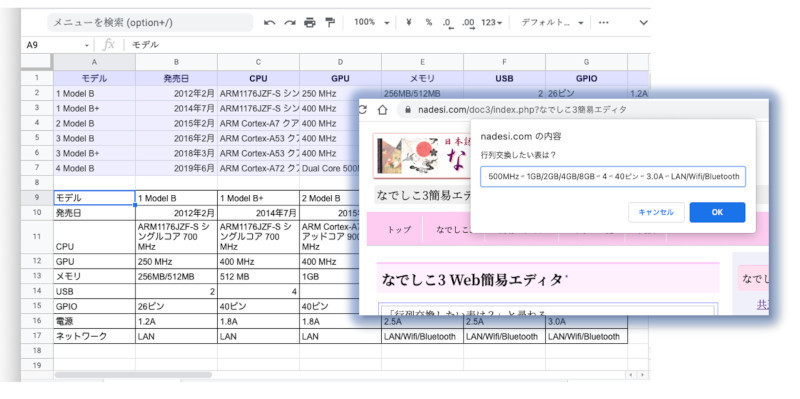This screenshot has width=800, height=399.
Task: Activate the paint format roller icon
Action: pos(330,22)
